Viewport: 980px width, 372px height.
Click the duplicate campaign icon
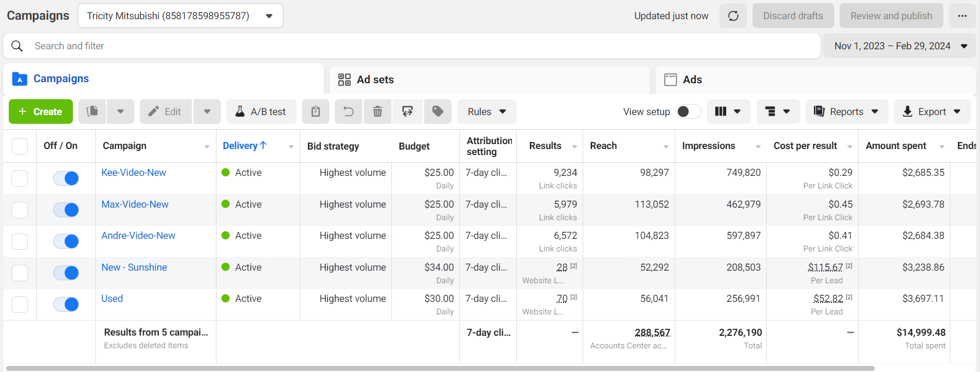[93, 112]
